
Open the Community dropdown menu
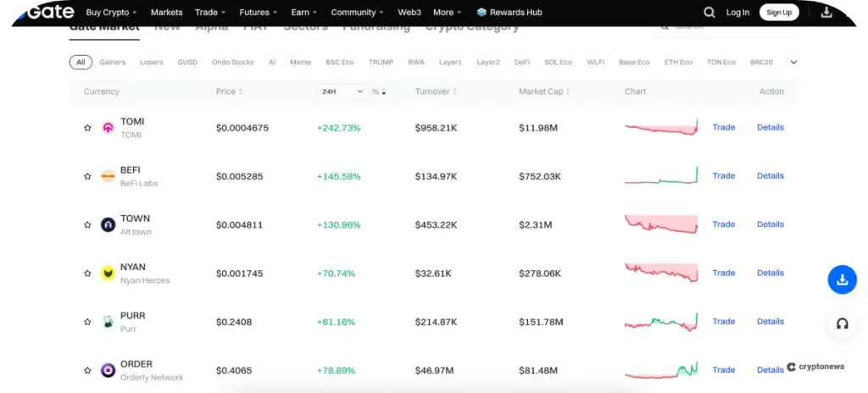(357, 12)
